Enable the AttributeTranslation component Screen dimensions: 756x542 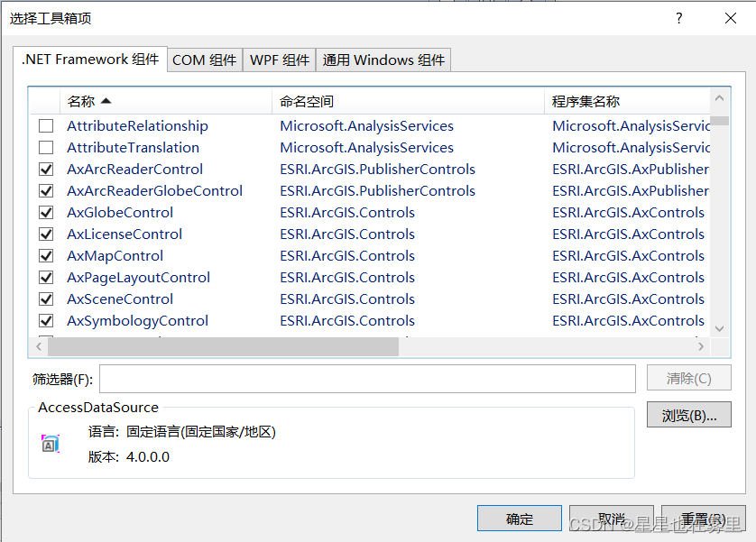pyautogui.click(x=46, y=147)
